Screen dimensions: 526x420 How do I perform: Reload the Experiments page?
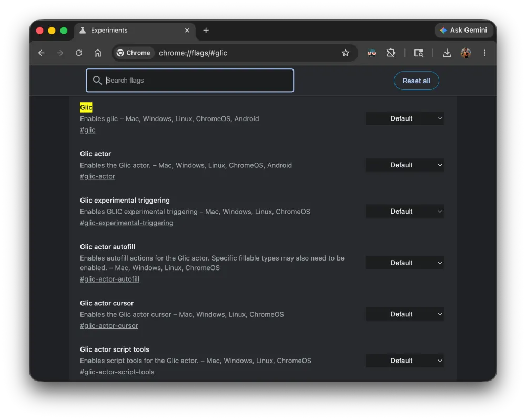point(79,53)
